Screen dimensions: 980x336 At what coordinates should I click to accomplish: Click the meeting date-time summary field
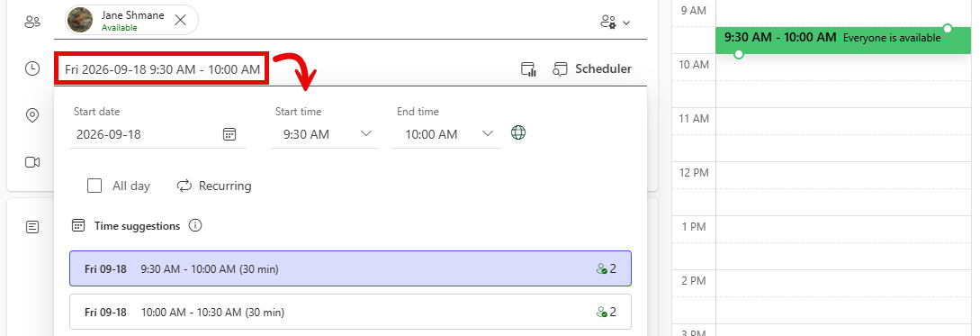point(163,68)
